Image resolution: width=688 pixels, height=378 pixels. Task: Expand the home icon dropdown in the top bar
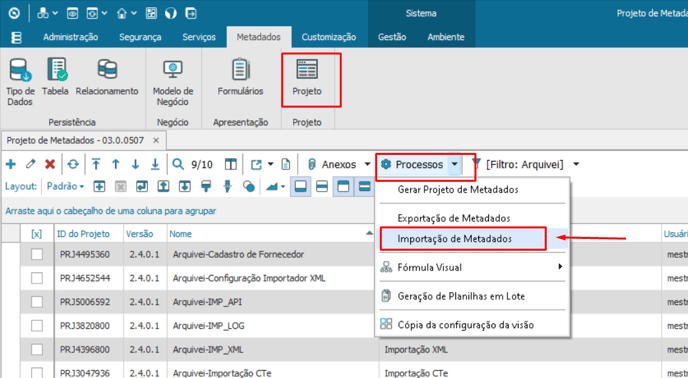[x=134, y=14]
